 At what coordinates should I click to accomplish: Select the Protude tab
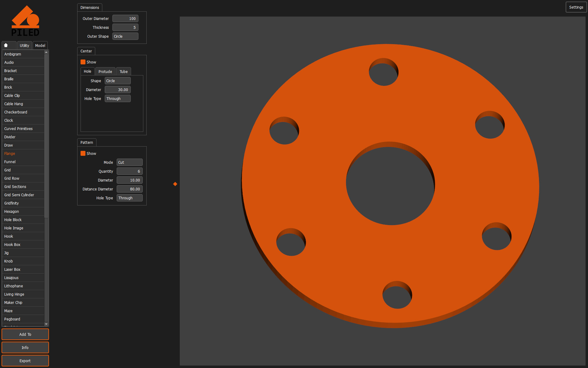pyautogui.click(x=105, y=71)
